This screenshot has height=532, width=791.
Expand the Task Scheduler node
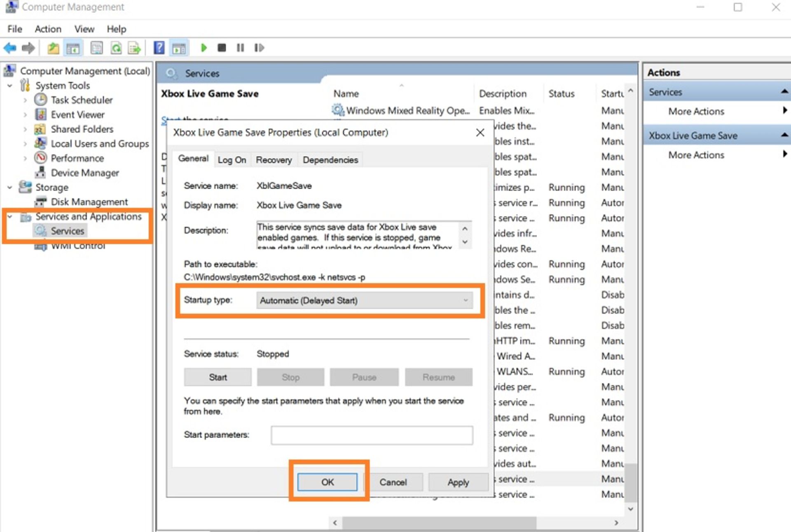pos(25,100)
